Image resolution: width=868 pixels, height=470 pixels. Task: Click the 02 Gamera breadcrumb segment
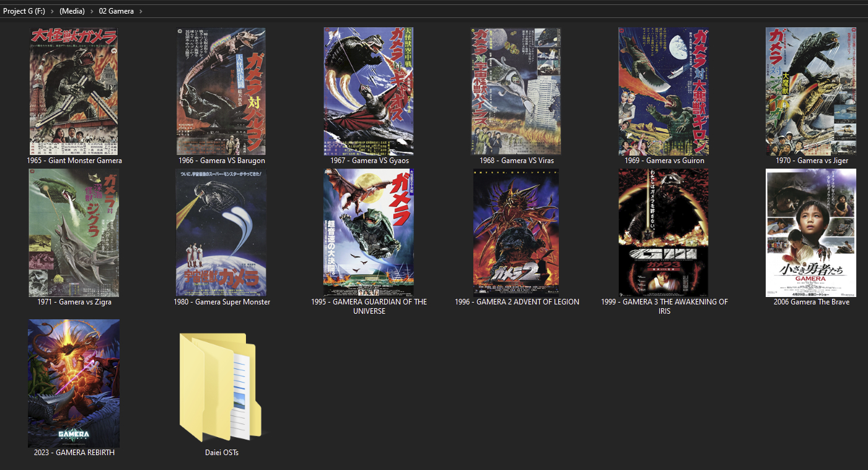click(x=116, y=11)
